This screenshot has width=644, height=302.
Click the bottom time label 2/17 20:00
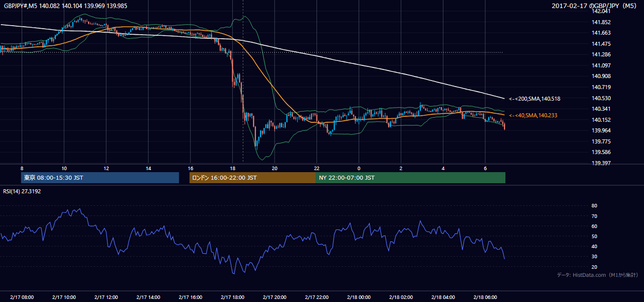click(274, 297)
